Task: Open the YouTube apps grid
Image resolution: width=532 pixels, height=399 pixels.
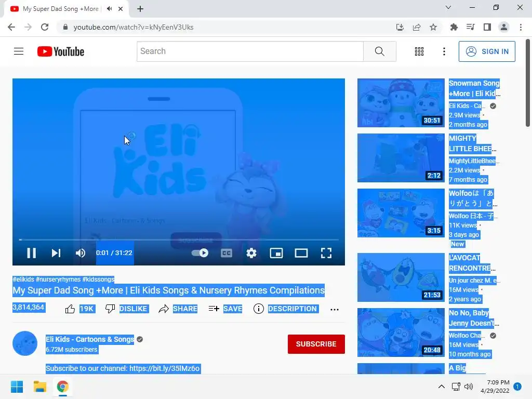Action: [x=419, y=51]
